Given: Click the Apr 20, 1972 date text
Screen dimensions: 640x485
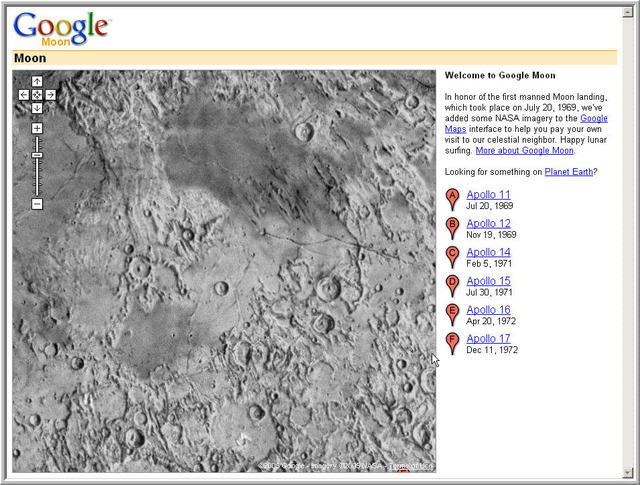Looking at the screenshot, I should tap(491, 321).
